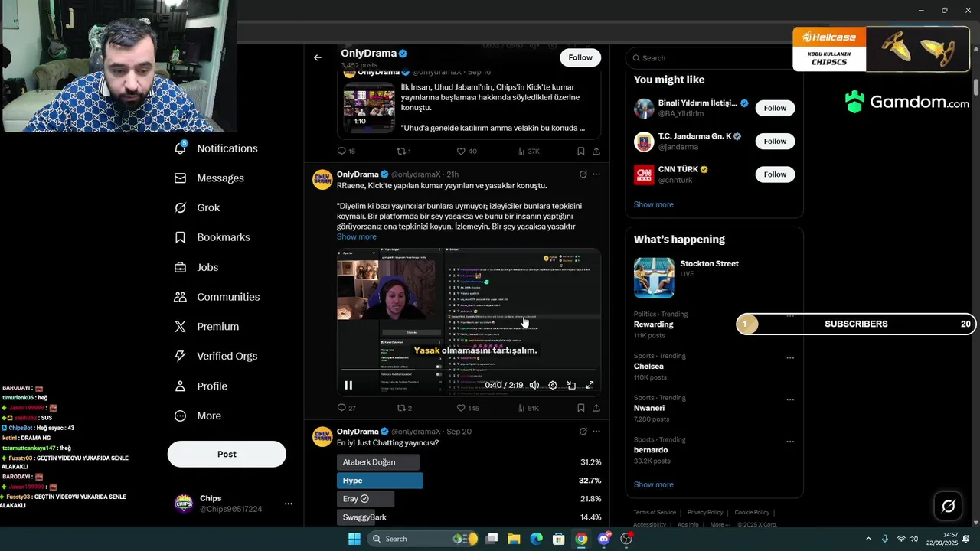Click the Jobs briefcase icon
The width and height of the screenshot is (980, 551).
click(x=181, y=267)
